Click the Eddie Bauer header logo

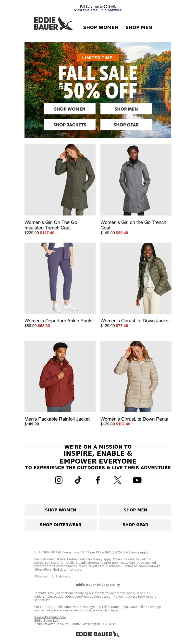(x=54, y=24)
